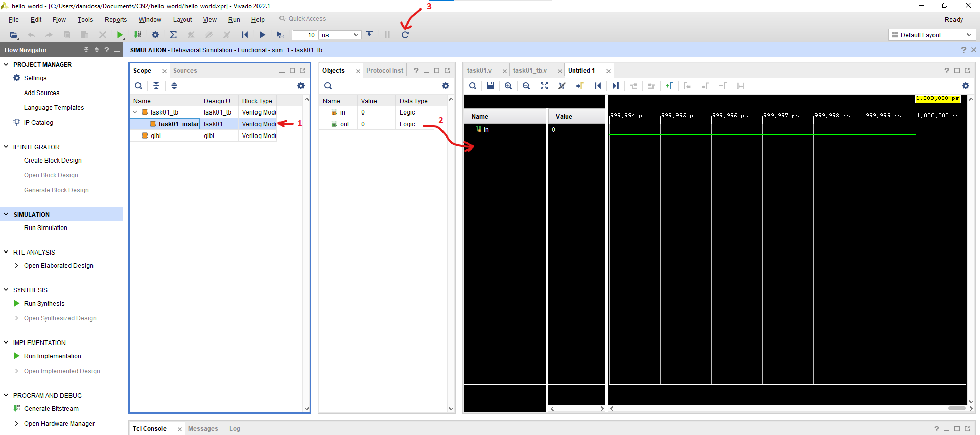
Task: Click the yellow 1,000,000 ps cursor marker
Action: tap(938, 98)
